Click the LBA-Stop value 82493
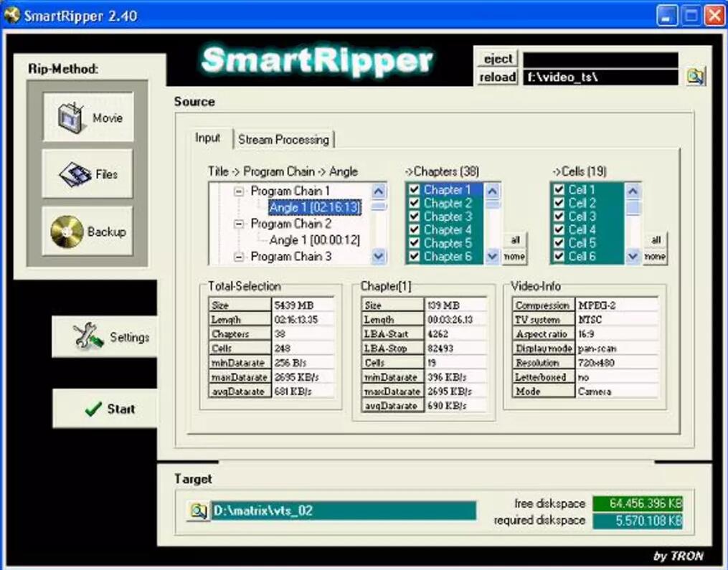The height and width of the screenshot is (570, 728). pos(456,348)
